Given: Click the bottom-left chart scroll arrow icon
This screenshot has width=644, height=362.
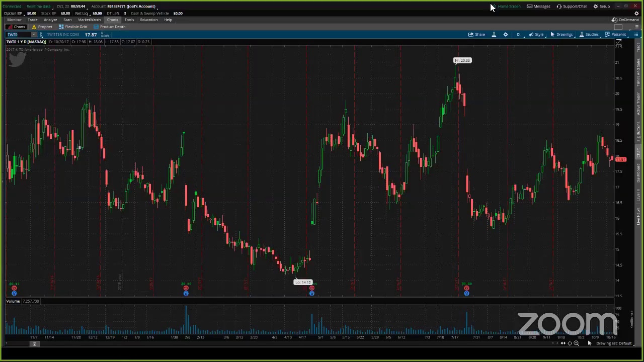Looking at the screenshot, I should pos(35,344).
